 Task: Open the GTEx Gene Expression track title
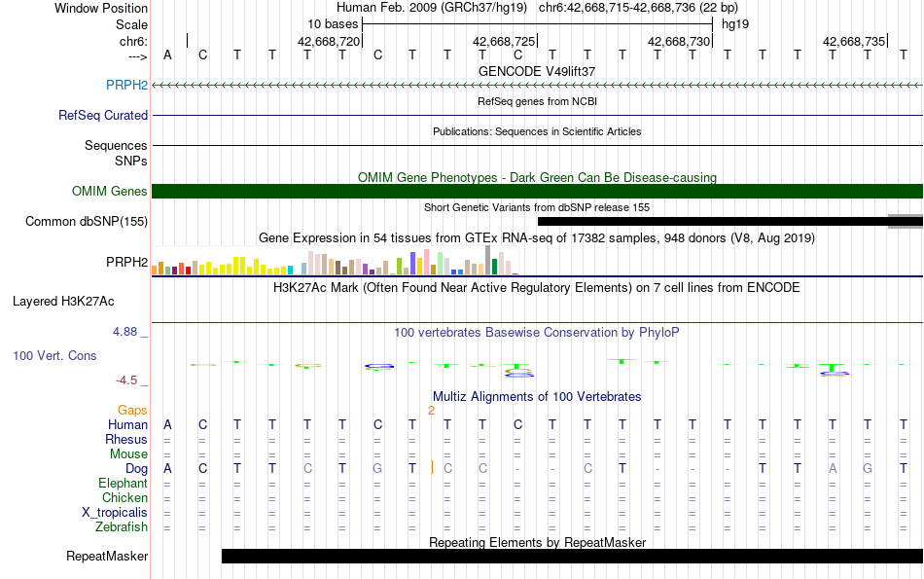point(537,238)
